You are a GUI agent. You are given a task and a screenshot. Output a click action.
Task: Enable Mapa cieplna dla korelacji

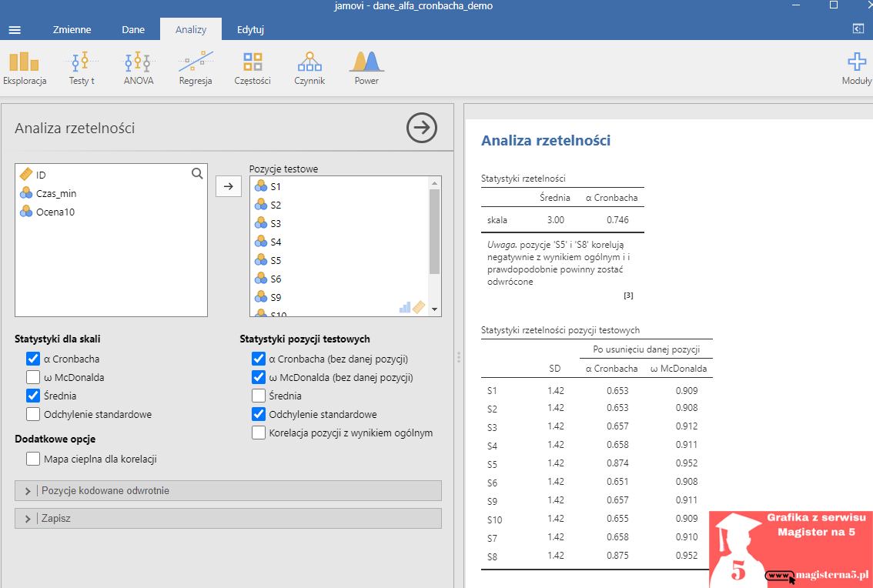pos(33,459)
